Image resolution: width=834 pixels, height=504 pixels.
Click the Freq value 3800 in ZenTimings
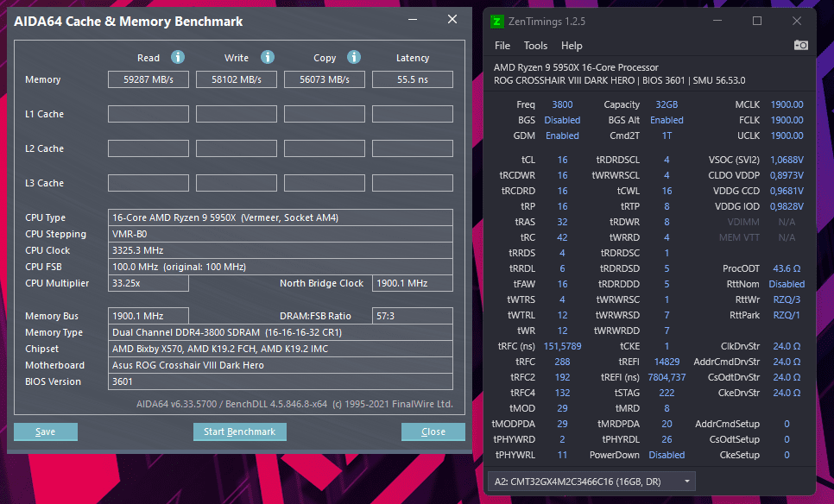[562, 104]
